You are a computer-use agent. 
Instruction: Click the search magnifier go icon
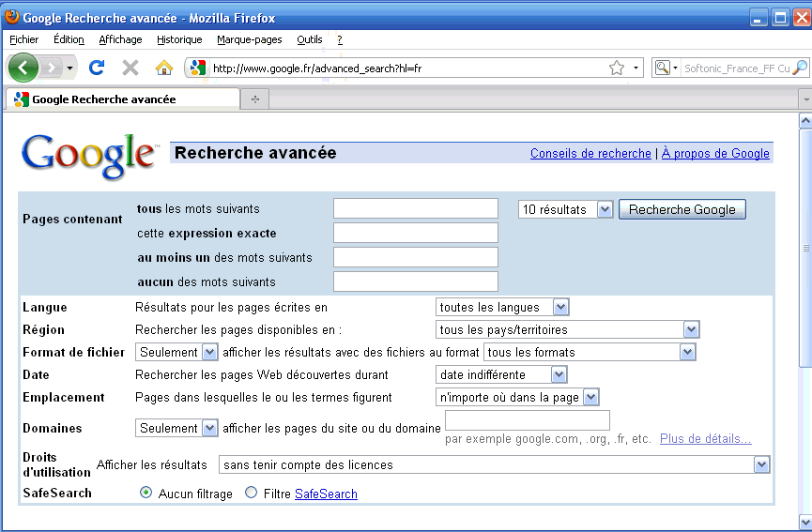tap(800, 68)
